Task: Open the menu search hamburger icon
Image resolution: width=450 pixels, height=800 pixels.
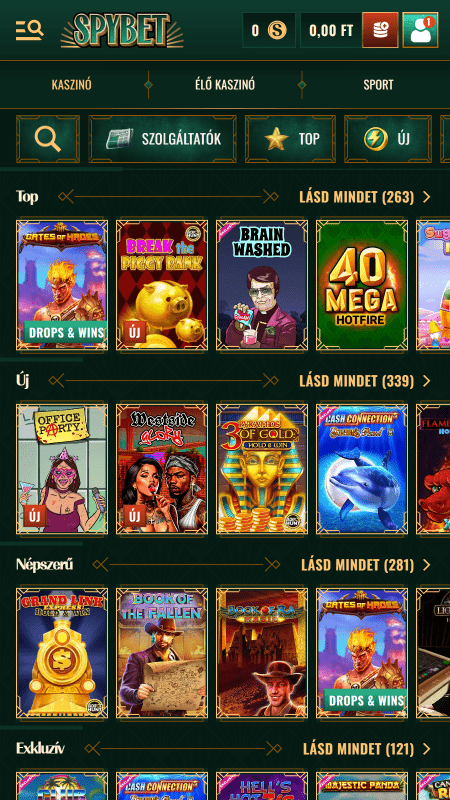Action: point(29,31)
